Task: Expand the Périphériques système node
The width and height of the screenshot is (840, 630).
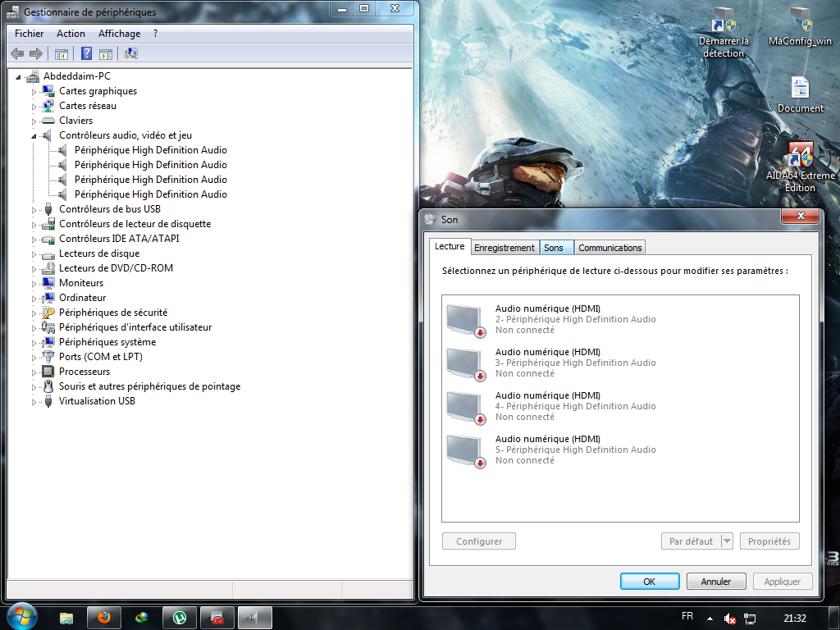Action: (x=34, y=342)
